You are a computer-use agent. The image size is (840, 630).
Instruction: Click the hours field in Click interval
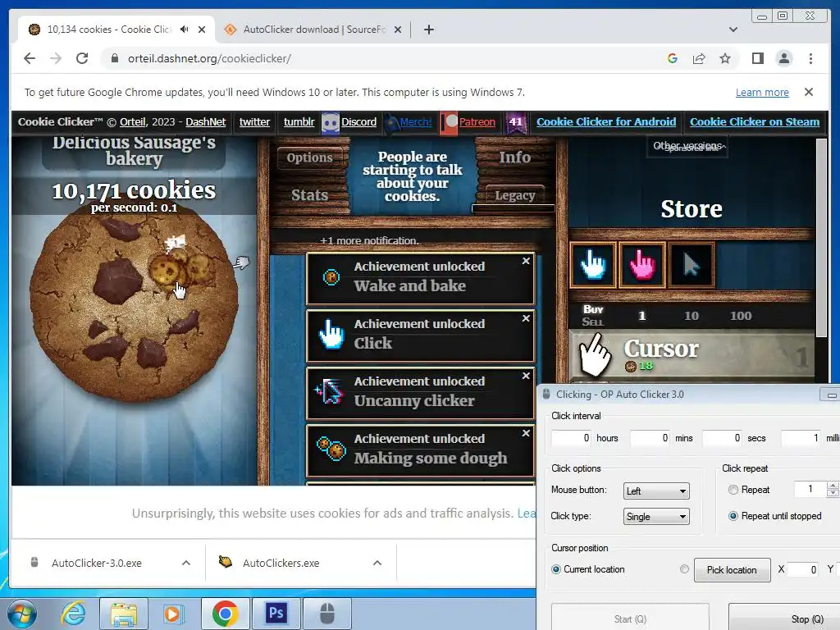[572, 438]
